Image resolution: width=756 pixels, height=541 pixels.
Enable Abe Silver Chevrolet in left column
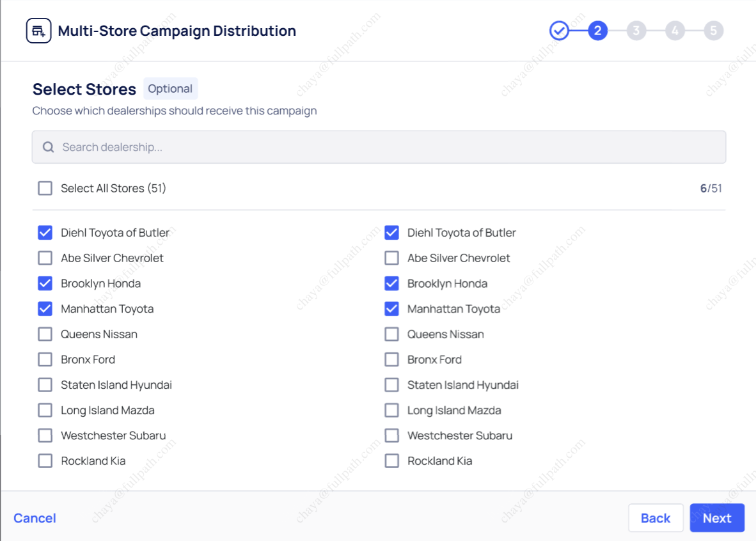(45, 258)
